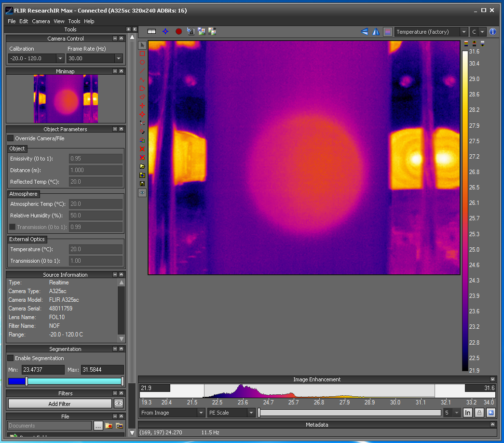Open the blue info icon
Viewport: 504px width, 443px height.
(492, 32)
